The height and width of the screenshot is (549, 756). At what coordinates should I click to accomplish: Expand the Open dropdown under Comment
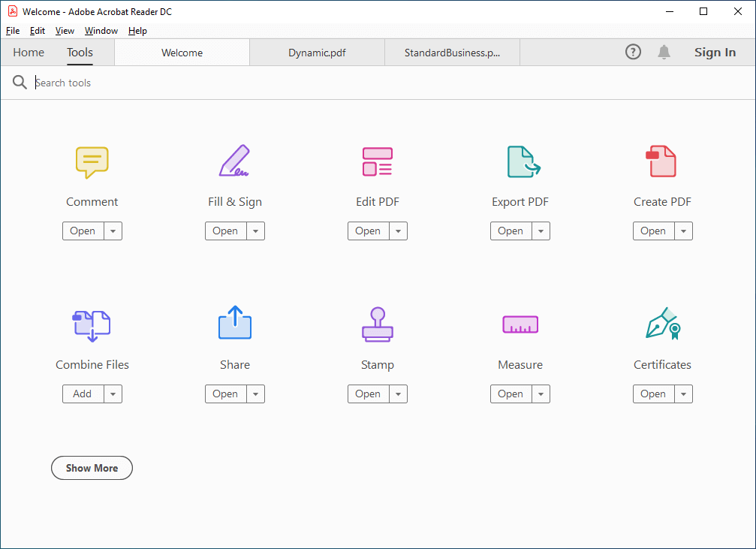(x=113, y=231)
